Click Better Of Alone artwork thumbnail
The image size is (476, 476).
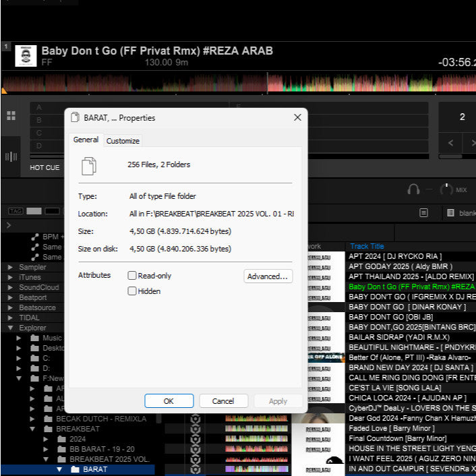(x=326, y=357)
